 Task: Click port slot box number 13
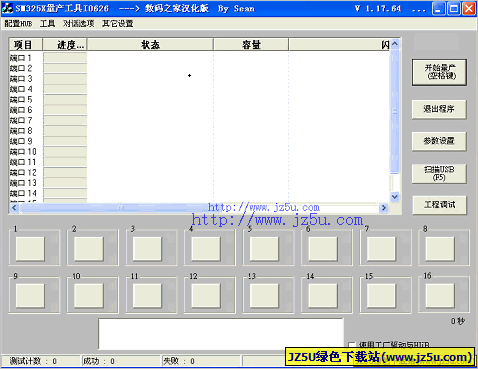click(x=264, y=296)
